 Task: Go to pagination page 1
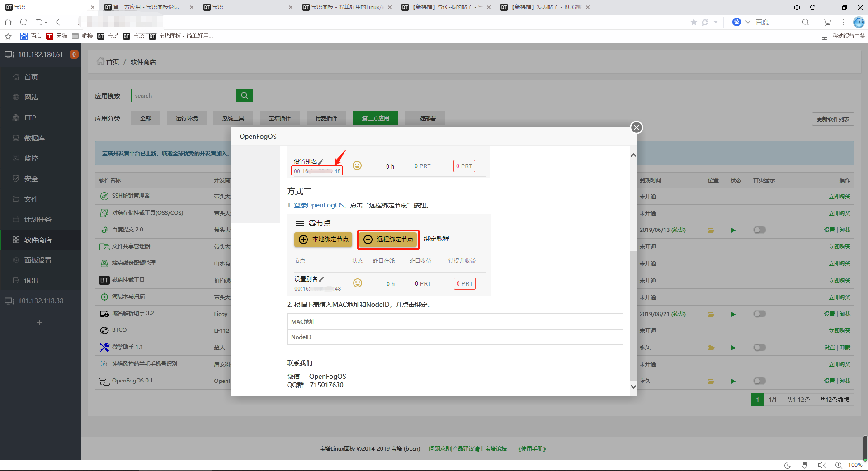[757, 400]
